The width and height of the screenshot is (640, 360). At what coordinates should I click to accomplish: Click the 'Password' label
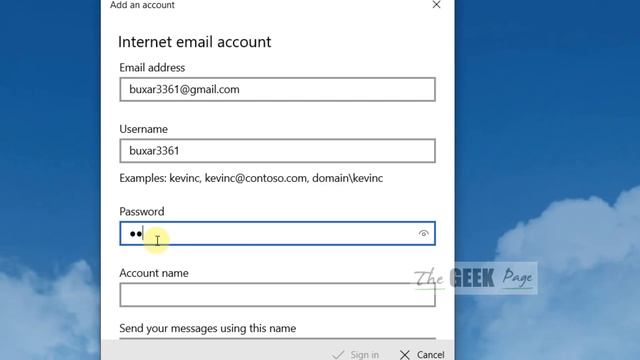tap(142, 211)
